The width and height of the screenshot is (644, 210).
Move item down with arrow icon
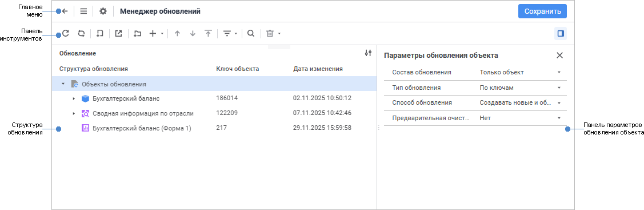click(193, 34)
